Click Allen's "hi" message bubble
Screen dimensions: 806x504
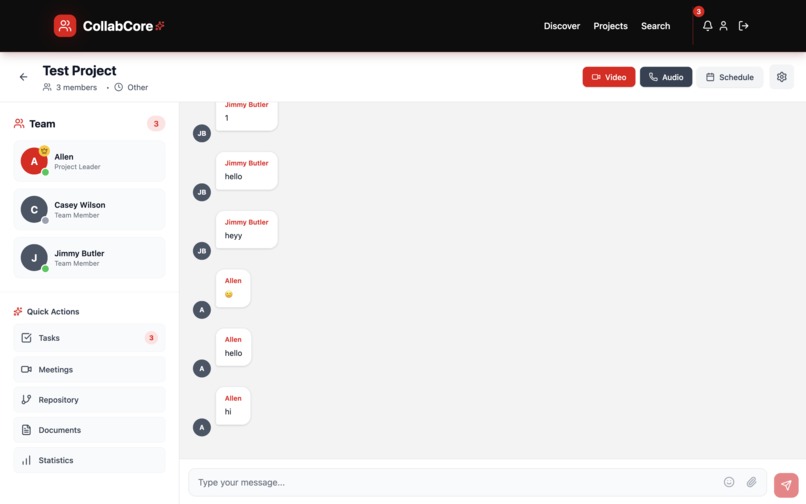pyautogui.click(x=233, y=406)
